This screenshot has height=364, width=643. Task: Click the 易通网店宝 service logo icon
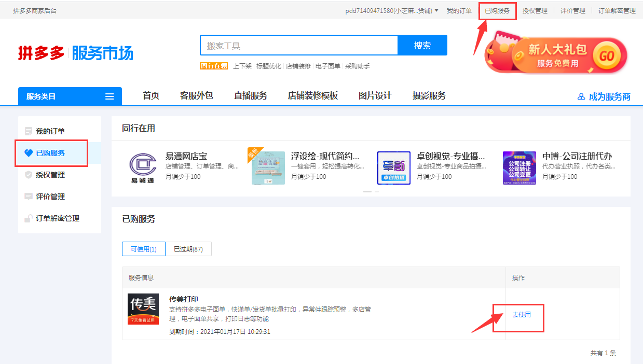(x=142, y=167)
